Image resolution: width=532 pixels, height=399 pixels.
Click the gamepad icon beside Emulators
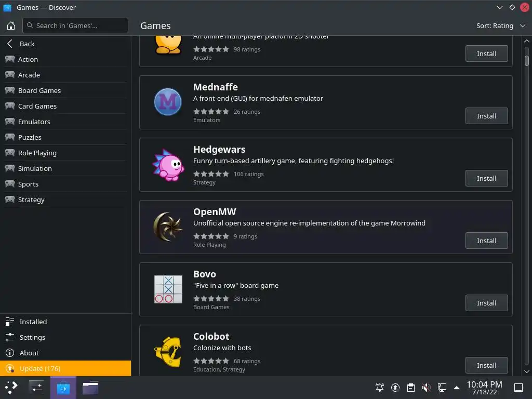coord(10,122)
